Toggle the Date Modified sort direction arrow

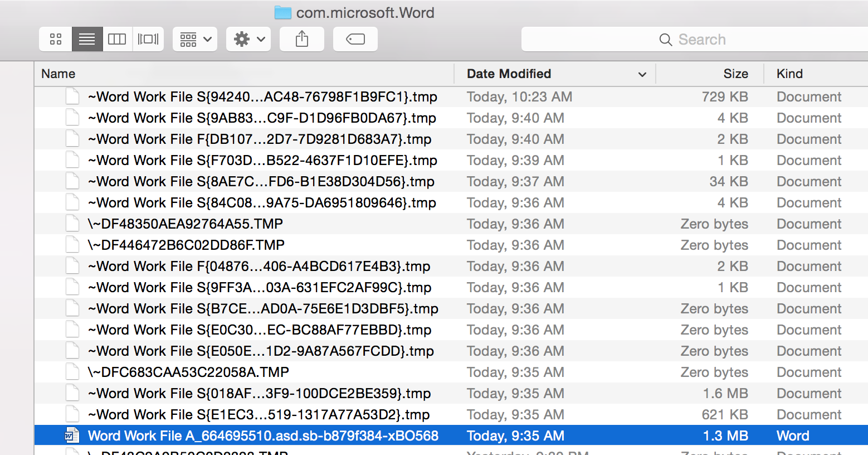click(642, 74)
